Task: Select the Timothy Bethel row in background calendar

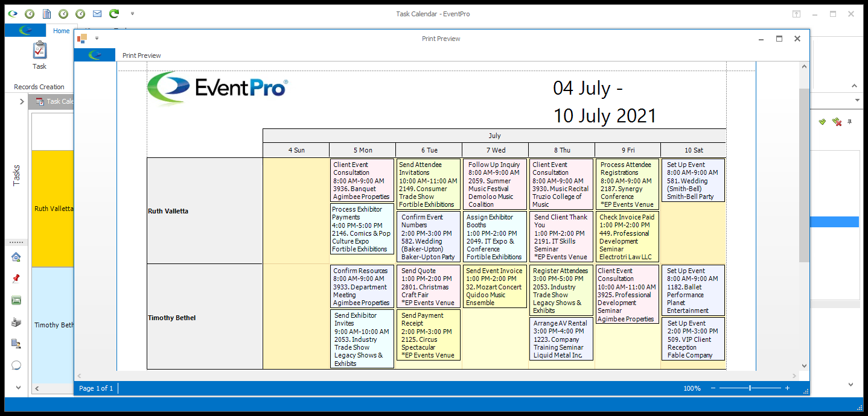Action: [53, 325]
